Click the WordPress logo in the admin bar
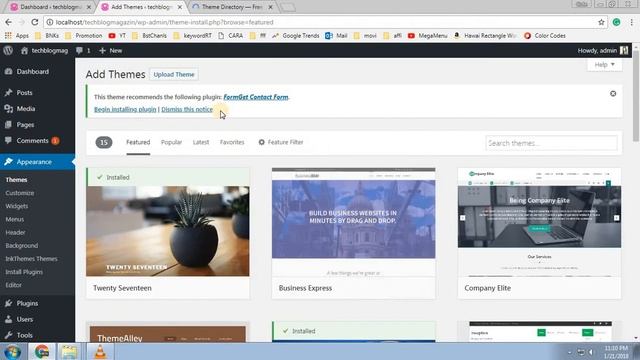Image resolution: width=640 pixels, height=360 pixels. (8, 50)
